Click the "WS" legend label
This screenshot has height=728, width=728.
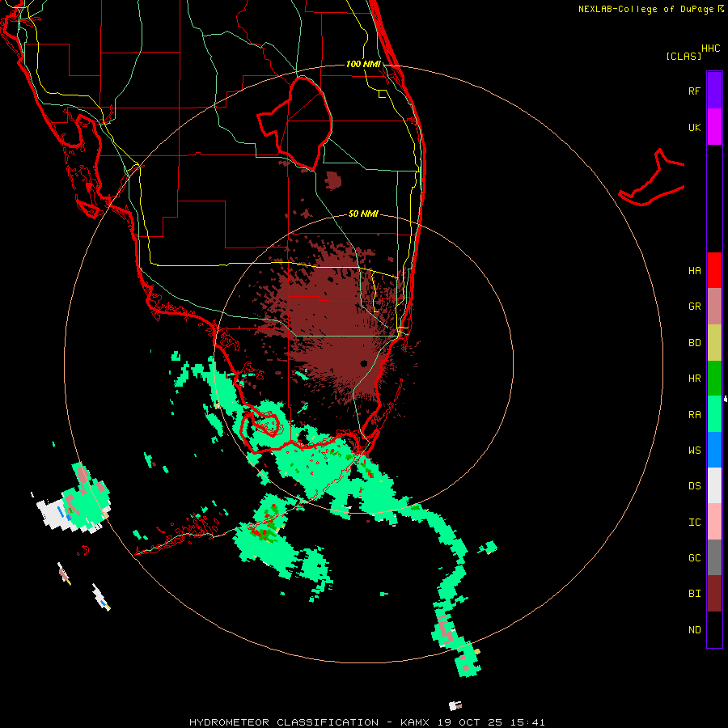pyautogui.click(x=694, y=450)
